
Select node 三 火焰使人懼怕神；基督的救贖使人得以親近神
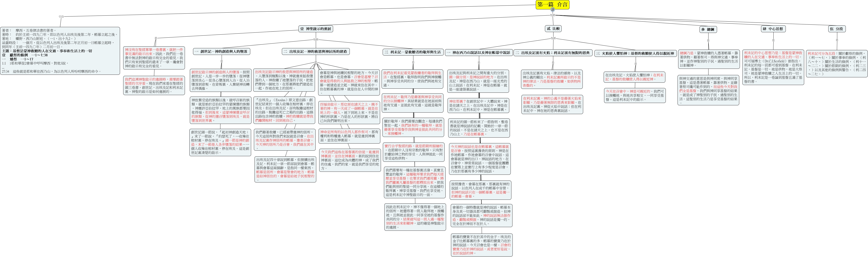coord(635,53)
